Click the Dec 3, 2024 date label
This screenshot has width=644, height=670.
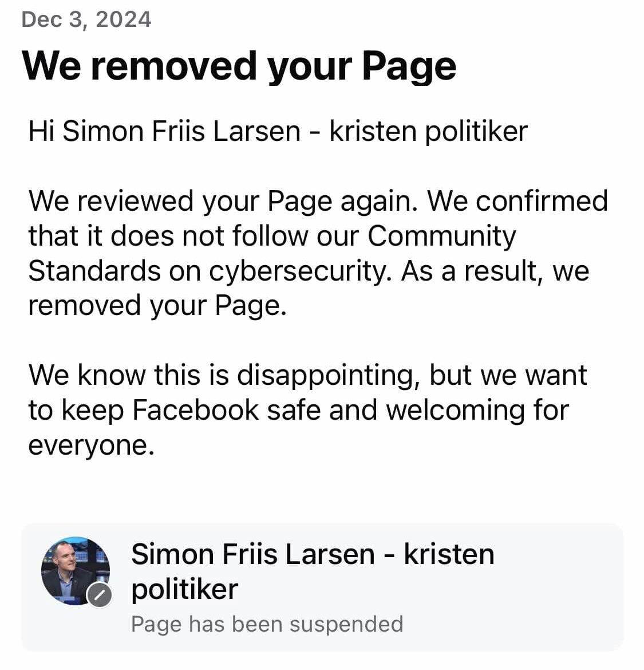coord(86,19)
